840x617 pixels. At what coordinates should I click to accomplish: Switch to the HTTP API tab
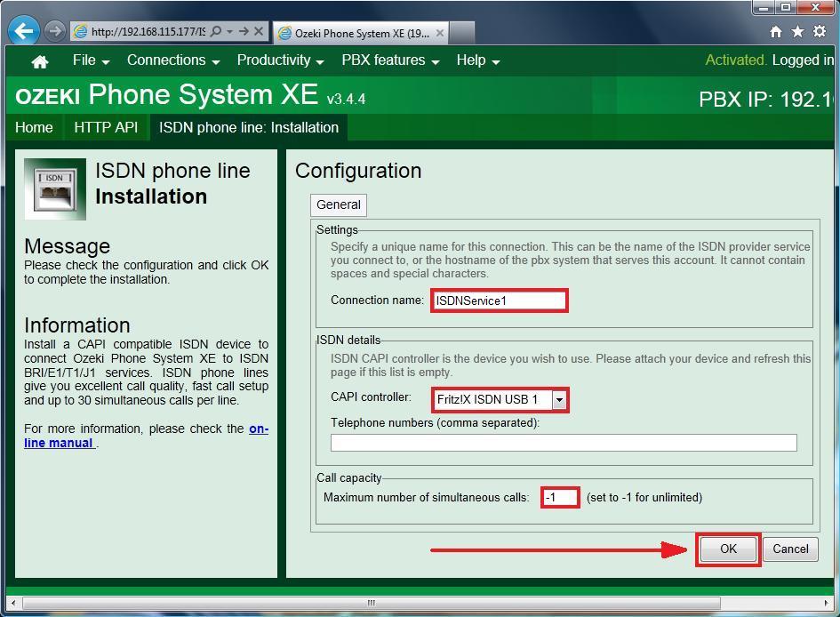click(x=106, y=127)
